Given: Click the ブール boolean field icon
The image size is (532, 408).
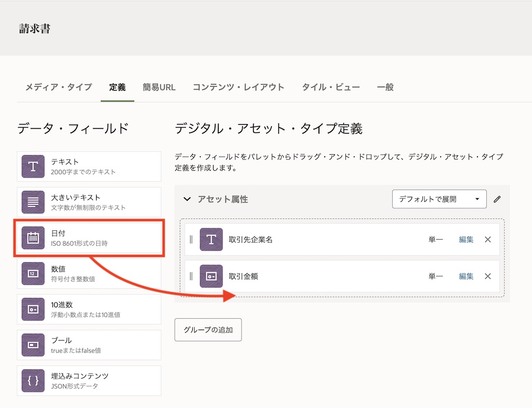Looking at the screenshot, I should click(x=33, y=345).
